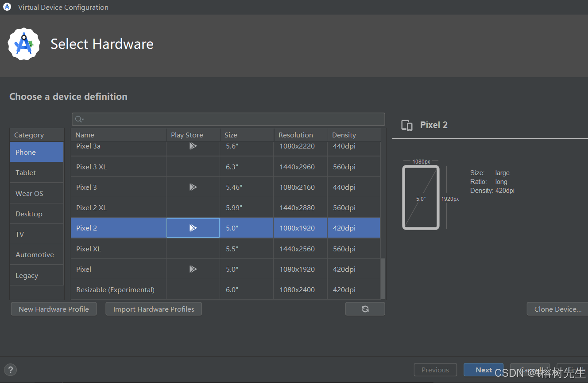Select the Pixel 3 device name
The height and width of the screenshot is (383, 588).
(x=86, y=187)
